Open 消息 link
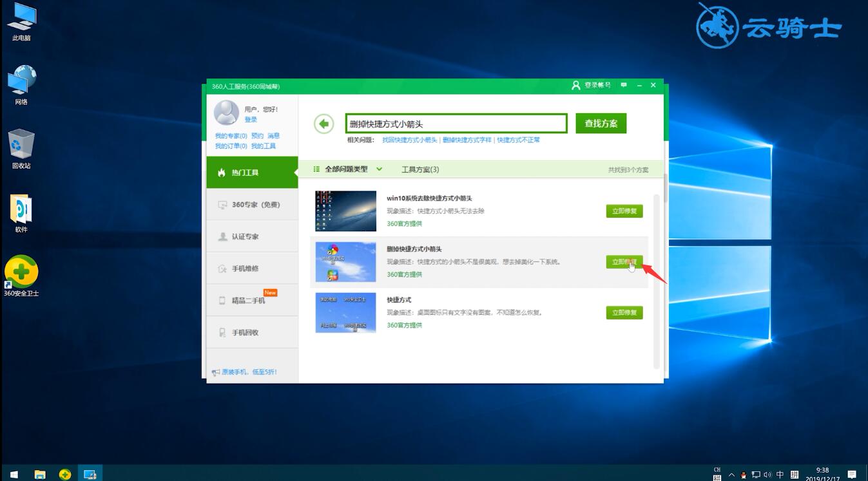 tap(273, 136)
